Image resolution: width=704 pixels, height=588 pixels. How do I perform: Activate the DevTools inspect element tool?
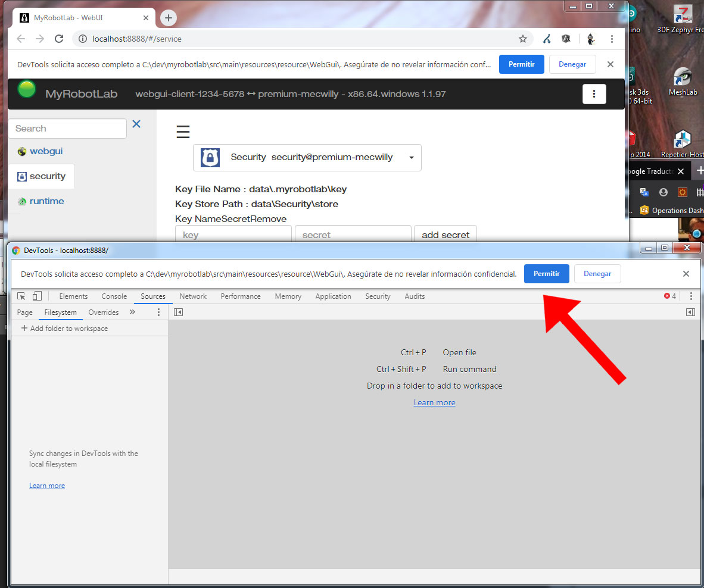(x=21, y=296)
